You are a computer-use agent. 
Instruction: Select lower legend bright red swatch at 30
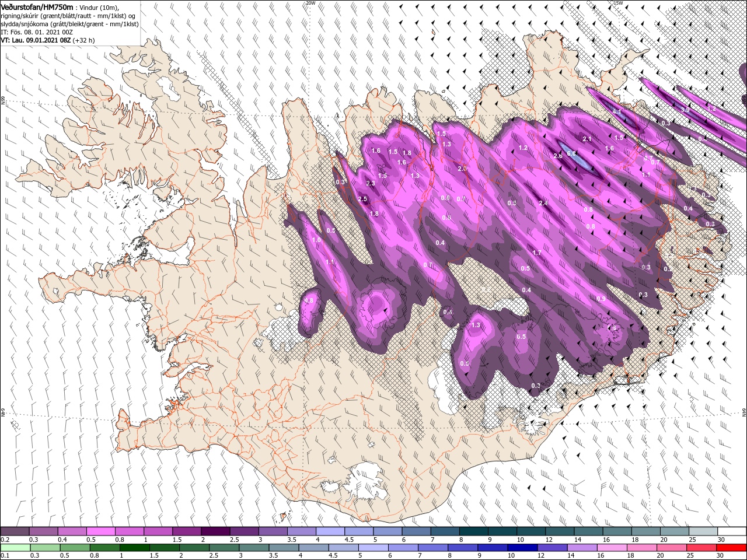(731, 547)
